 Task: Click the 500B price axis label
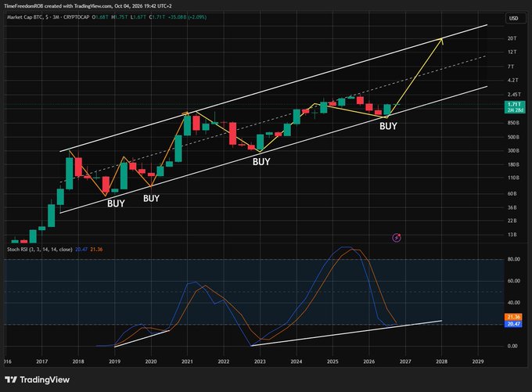pyautogui.click(x=513, y=137)
